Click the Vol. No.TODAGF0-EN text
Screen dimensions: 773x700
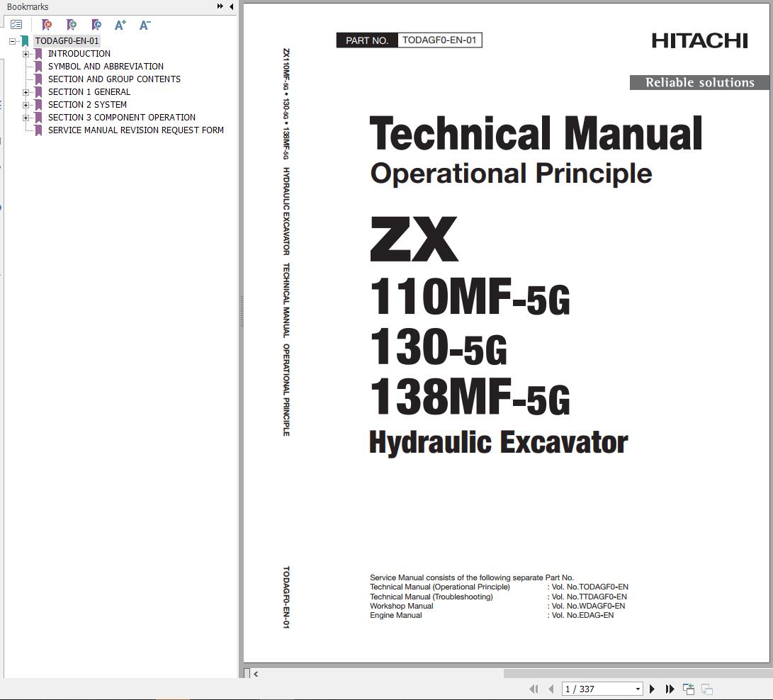pos(589,587)
